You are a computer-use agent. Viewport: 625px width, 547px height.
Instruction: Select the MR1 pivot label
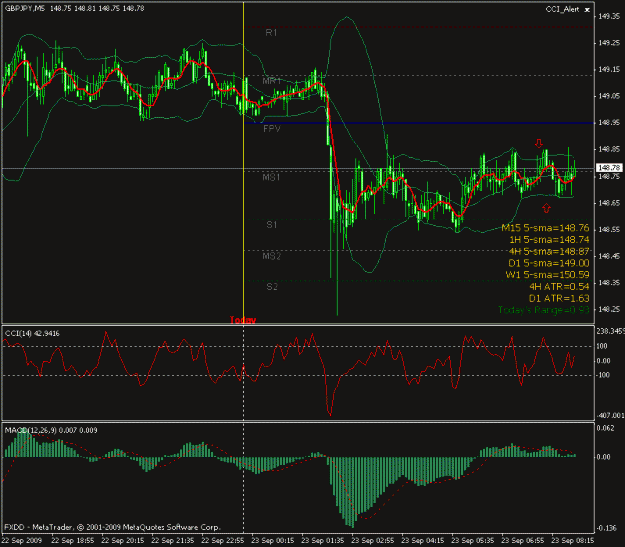tap(272, 81)
